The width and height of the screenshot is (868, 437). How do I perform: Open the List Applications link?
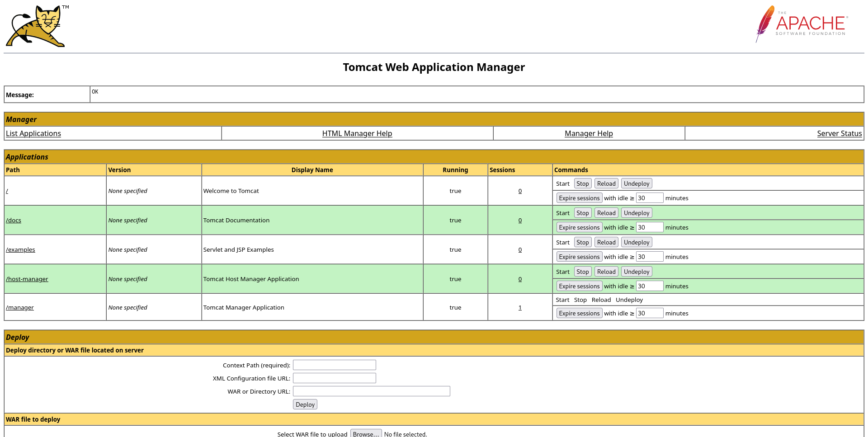tap(33, 133)
